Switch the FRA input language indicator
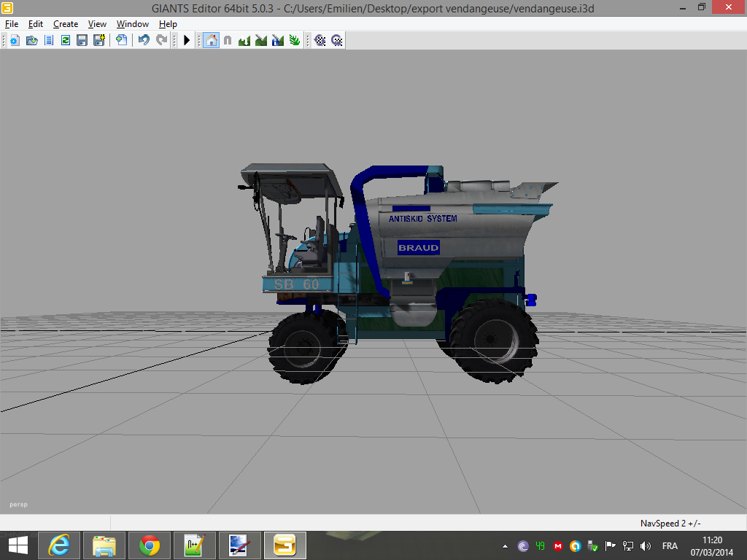 point(670,546)
